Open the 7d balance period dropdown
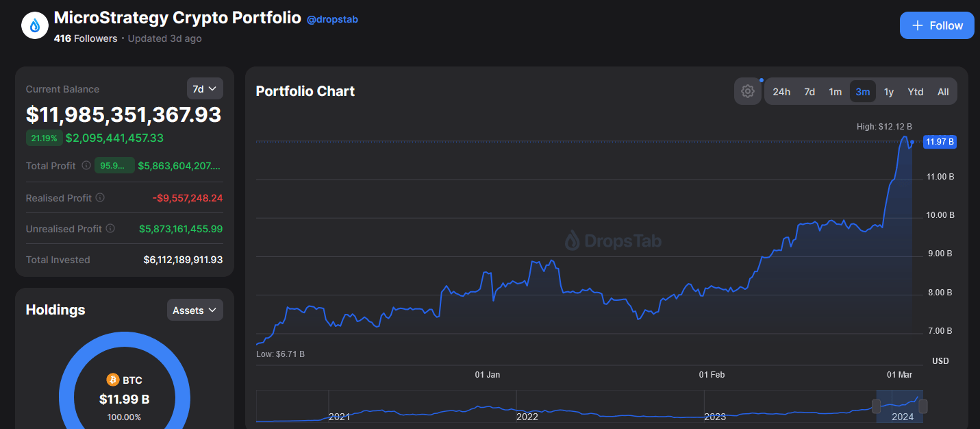Viewport: 980px width, 429px height. pyautogui.click(x=205, y=88)
